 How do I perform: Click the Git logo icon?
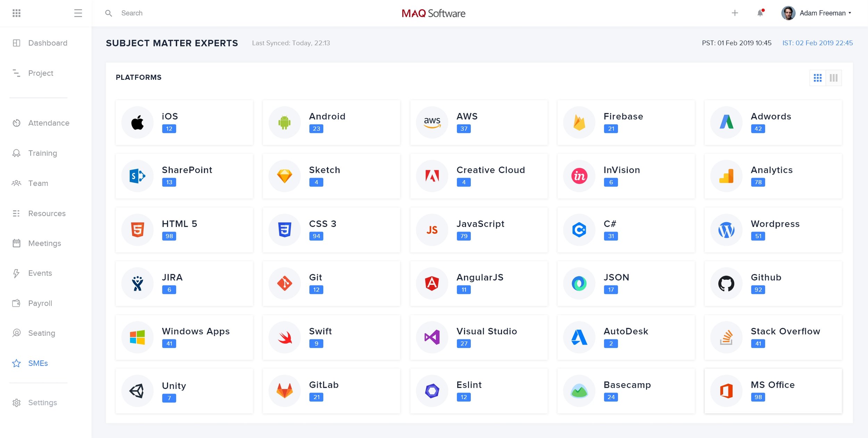[x=284, y=284]
